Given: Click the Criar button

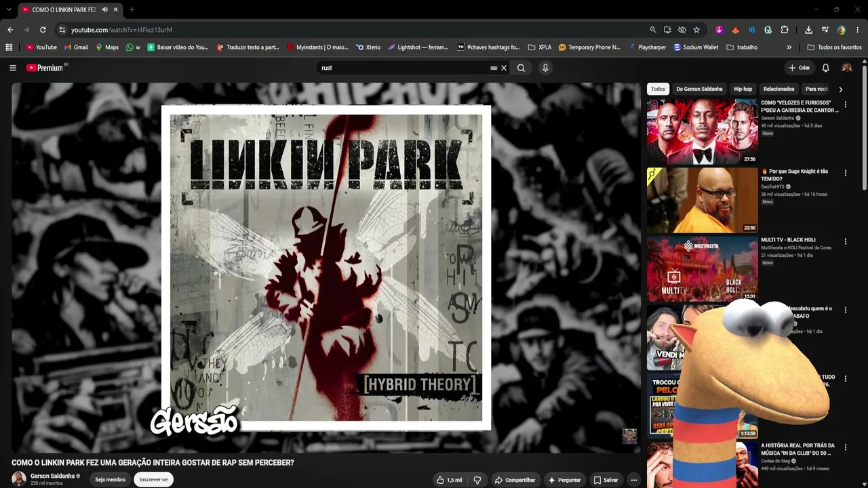Looking at the screenshot, I should click(x=800, y=68).
